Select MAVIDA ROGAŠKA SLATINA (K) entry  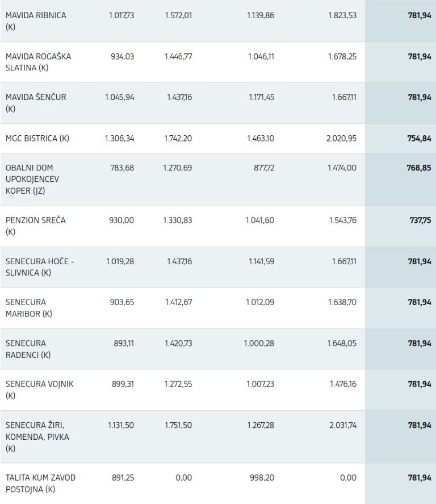[38, 62]
